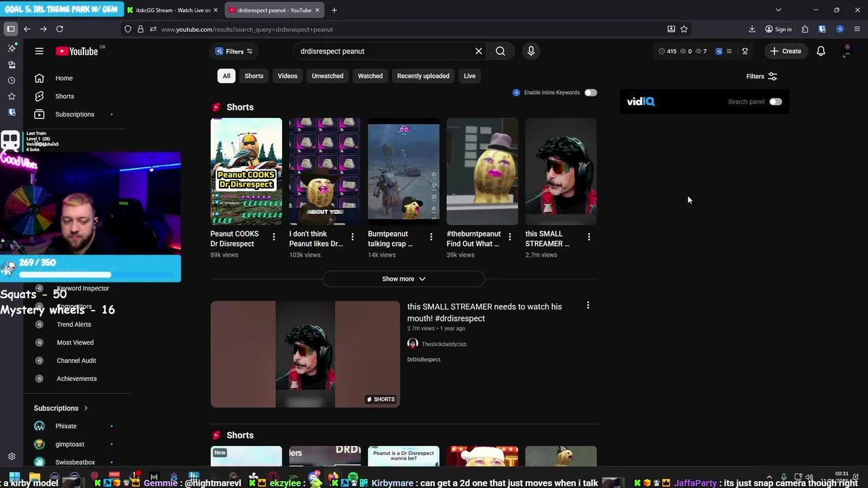Viewport: 868px width, 488px height.
Task: Open Subscriptions in the left sidebar
Action: [x=75, y=114]
